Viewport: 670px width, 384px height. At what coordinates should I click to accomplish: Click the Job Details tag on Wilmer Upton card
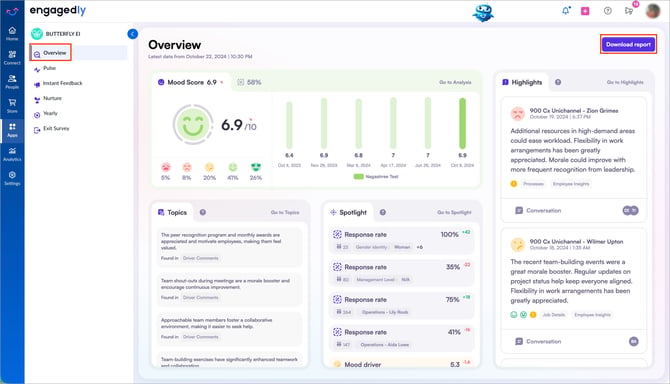[x=553, y=315]
